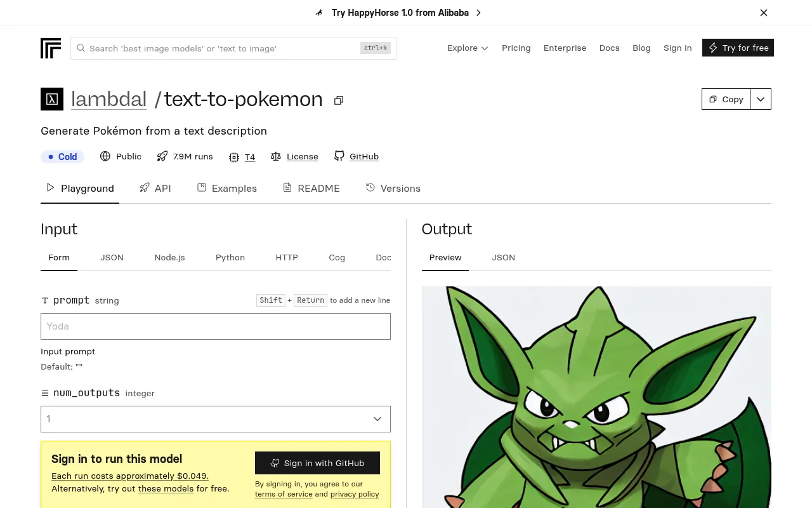Screen dimensions: 812x508
Task: Click the Playground play triangle icon
Action: pyautogui.click(x=51, y=188)
